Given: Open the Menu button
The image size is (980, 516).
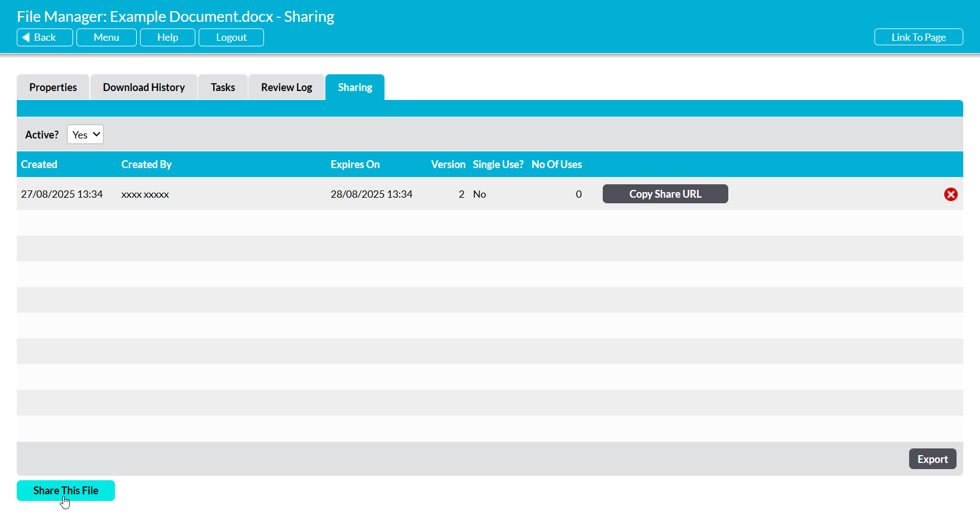Looking at the screenshot, I should [106, 37].
